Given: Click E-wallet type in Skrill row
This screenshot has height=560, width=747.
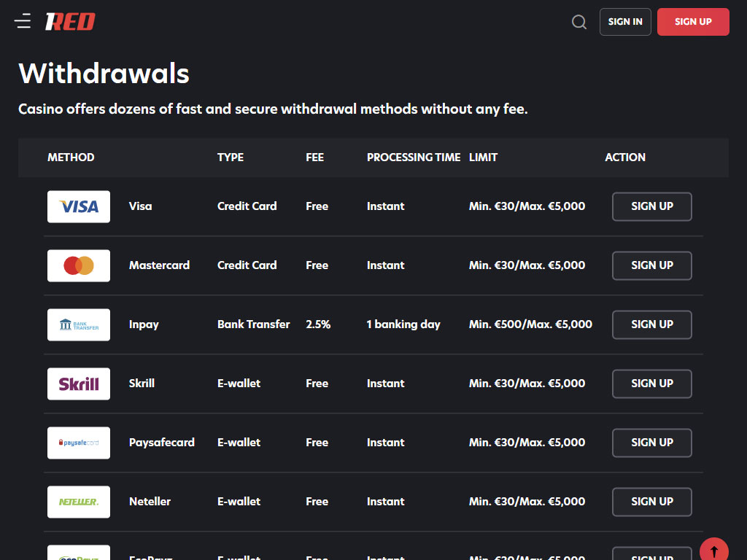Looking at the screenshot, I should tap(239, 384).
